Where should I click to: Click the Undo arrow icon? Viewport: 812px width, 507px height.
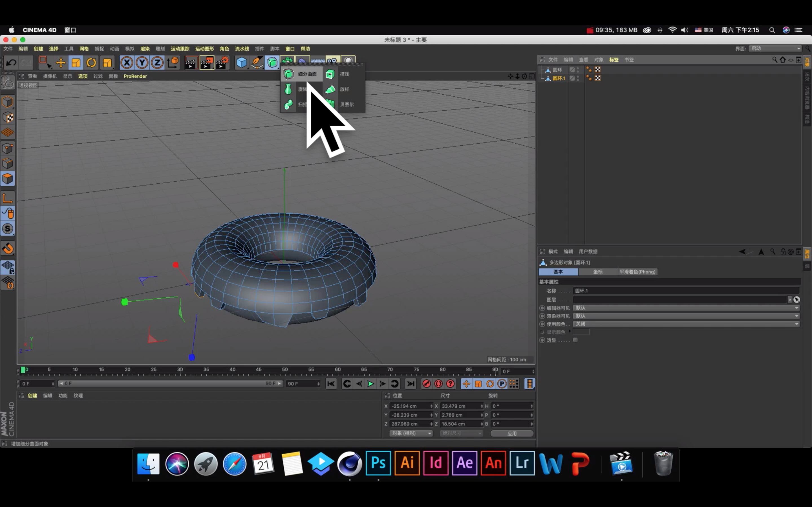(11, 63)
